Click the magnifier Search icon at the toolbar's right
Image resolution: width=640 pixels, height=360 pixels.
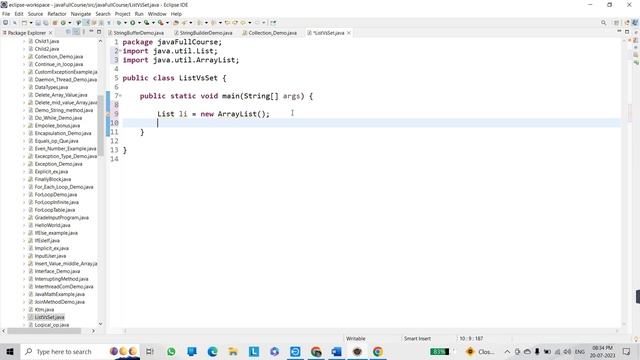(603, 22)
